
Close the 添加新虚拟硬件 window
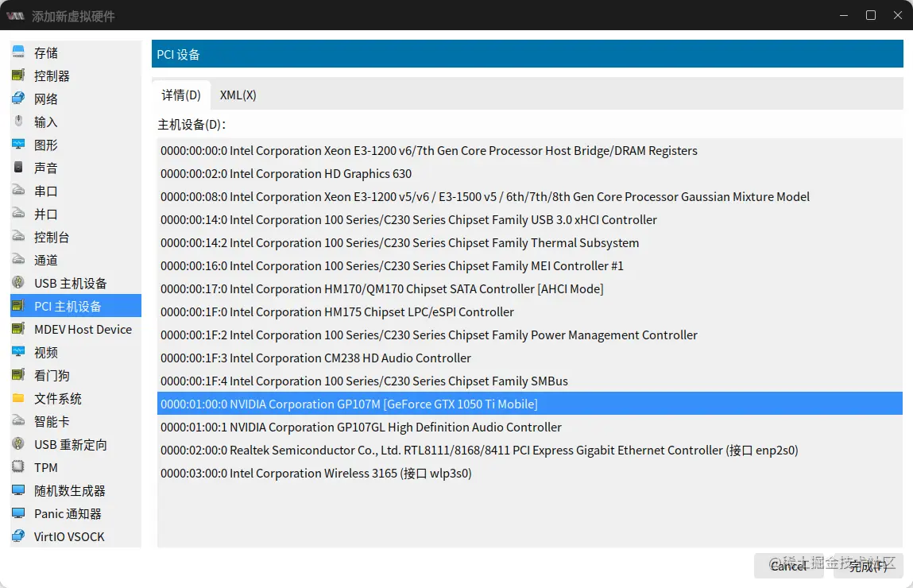click(898, 15)
